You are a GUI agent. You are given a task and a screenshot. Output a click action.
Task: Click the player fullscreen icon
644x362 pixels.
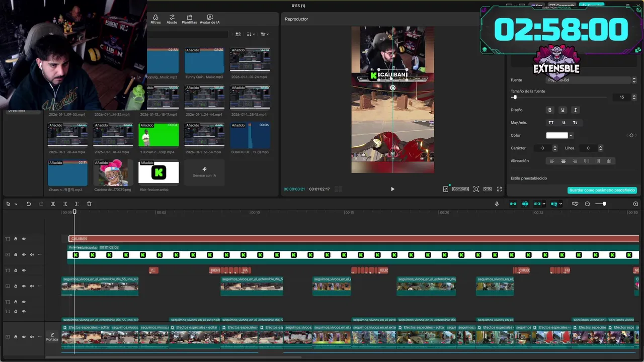pyautogui.click(x=499, y=189)
